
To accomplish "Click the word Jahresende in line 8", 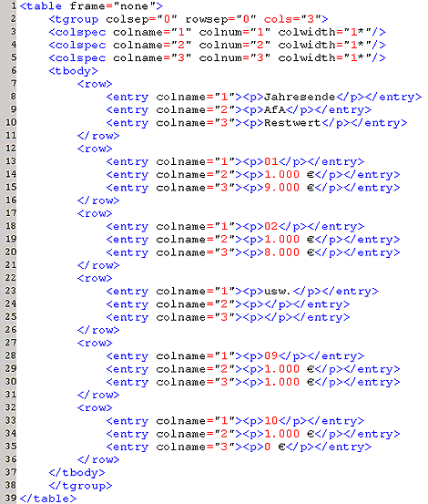I will 300,97.
